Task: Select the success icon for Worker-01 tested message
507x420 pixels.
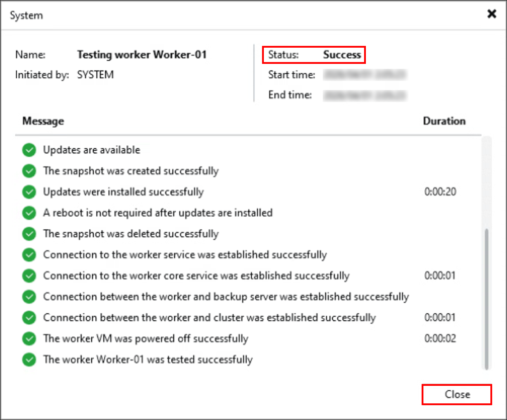Action: tap(29, 359)
